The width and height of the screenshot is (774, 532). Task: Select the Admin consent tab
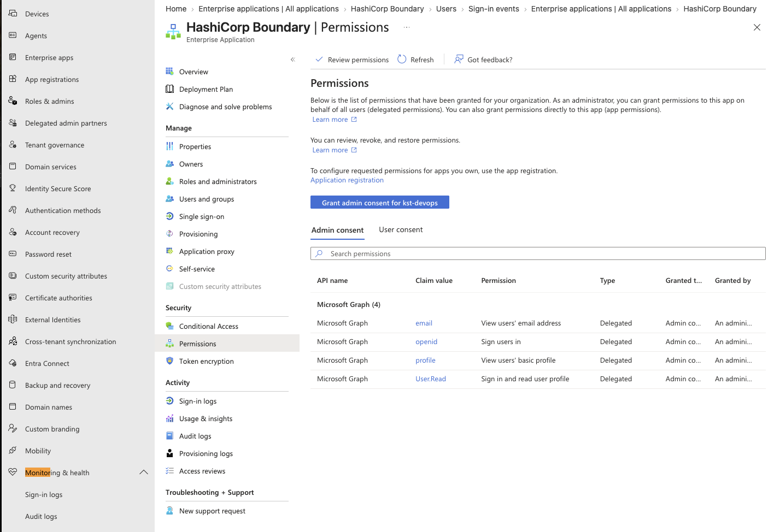(x=337, y=230)
